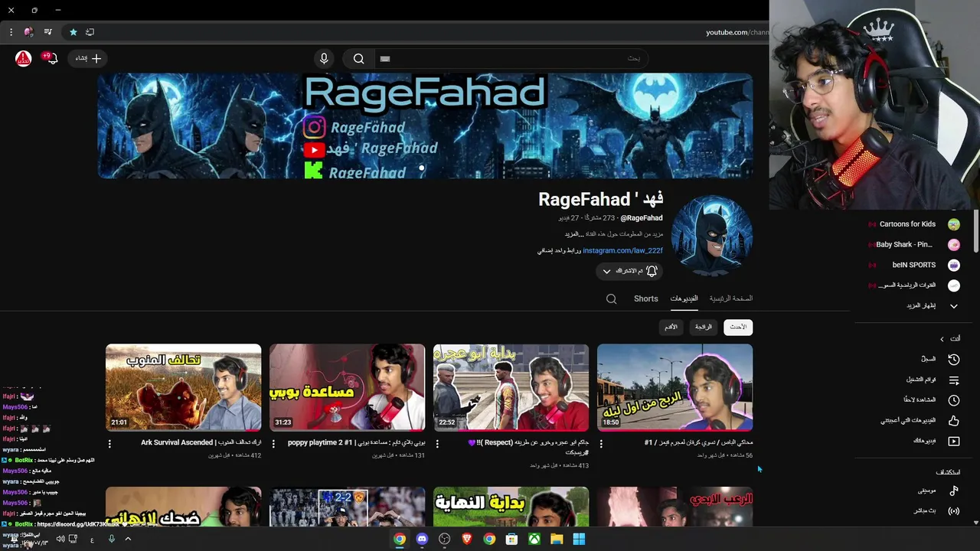Image resolution: width=980 pixels, height=551 pixels.
Task: Click the Ark Survival Ascended video title
Action: [201, 442]
